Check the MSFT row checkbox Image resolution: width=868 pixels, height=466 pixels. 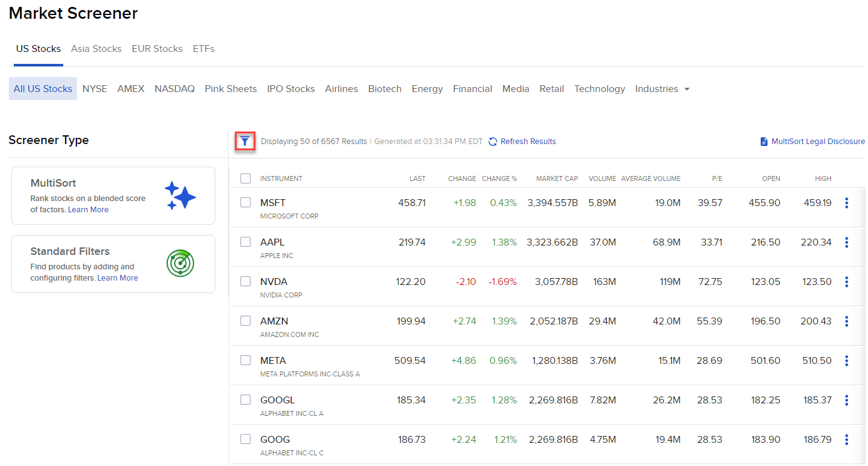click(245, 202)
